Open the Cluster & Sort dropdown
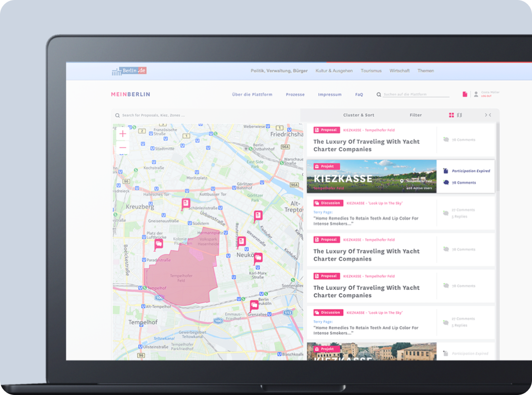Screen dimensions: 532x395 pos(359,115)
